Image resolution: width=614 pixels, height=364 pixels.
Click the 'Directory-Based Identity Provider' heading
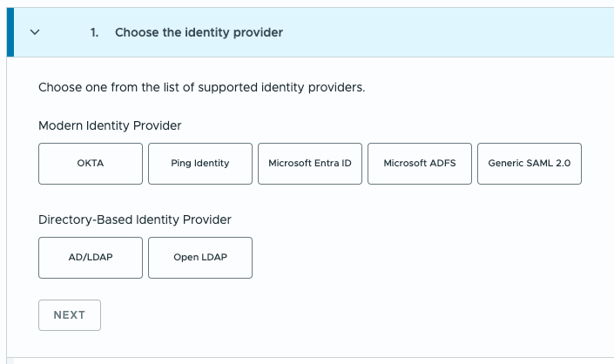pos(135,219)
